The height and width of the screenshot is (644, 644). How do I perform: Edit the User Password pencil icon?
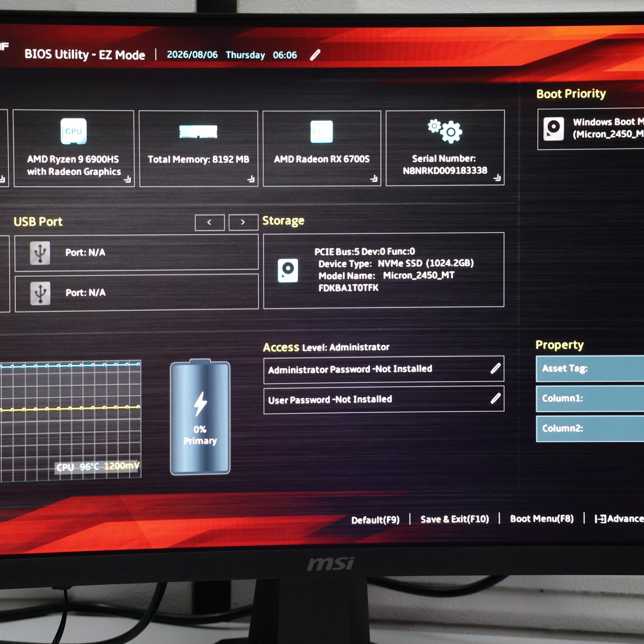pos(495,398)
